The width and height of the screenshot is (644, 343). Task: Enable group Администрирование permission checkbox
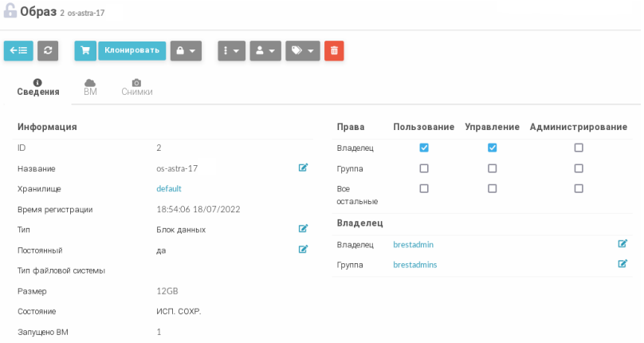pyautogui.click(x=579, y=168)
